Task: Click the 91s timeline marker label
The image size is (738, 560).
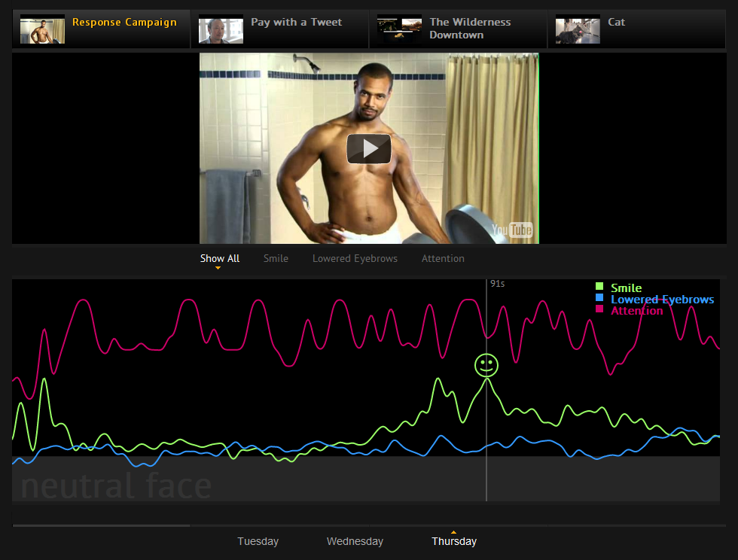Action: tap(497, 284)
